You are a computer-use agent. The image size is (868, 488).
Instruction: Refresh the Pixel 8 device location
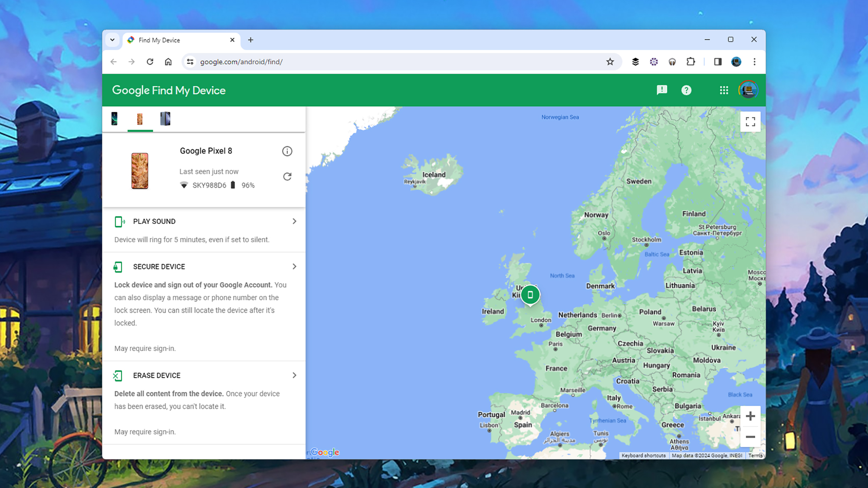pyautogui.click(x=287, y=177)
